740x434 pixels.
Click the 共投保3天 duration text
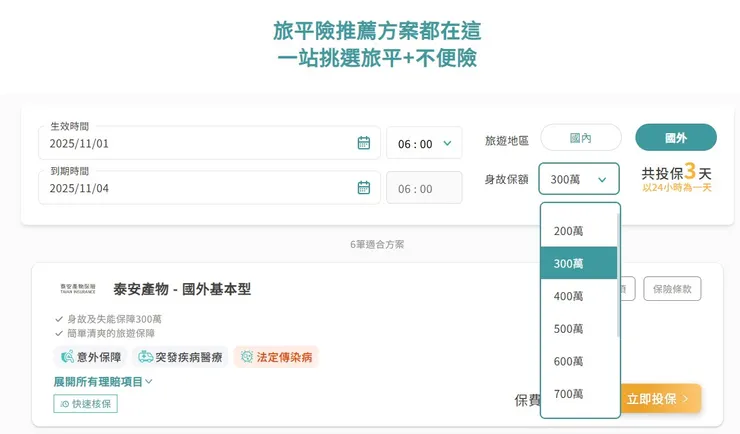pos(676,172)
